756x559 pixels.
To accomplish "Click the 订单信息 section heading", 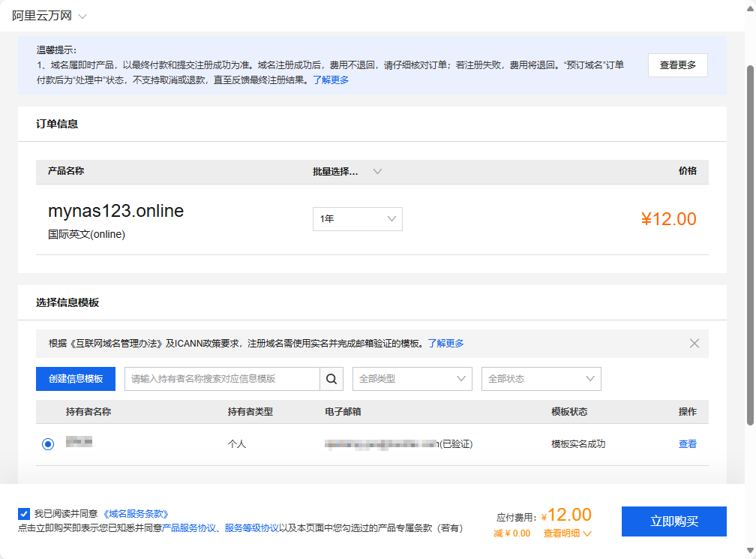I will click(x=57, y=124).
